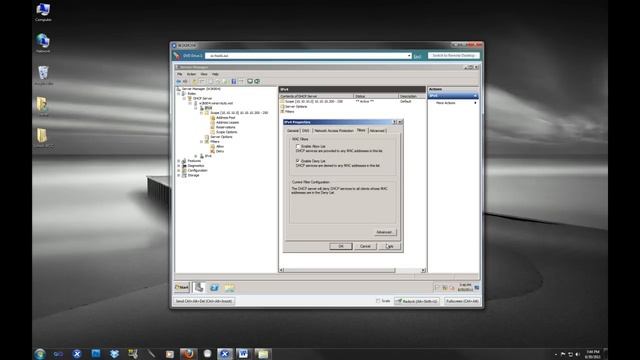Image resolution: width=640 pixels, height=360 pixels.
Task: Select Allow filter in tree
Action: tap(220, 146)
